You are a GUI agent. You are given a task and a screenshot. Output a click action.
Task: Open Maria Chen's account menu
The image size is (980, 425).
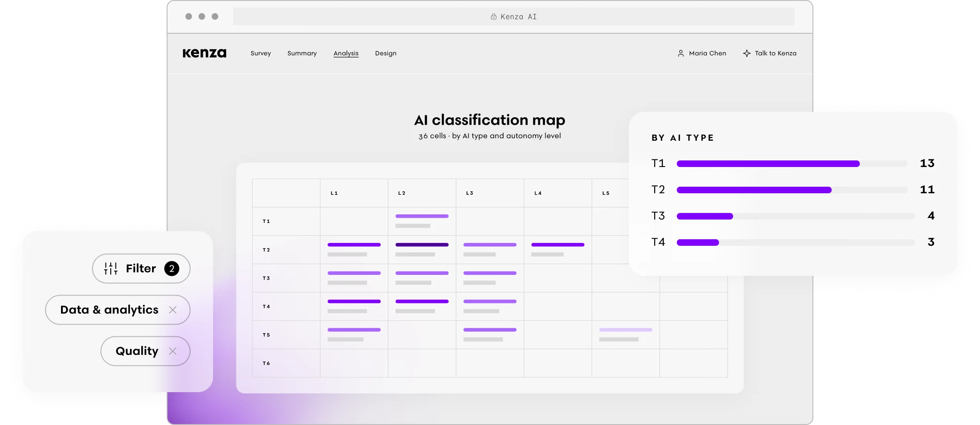pyautogui.click(x=702, y=53)
